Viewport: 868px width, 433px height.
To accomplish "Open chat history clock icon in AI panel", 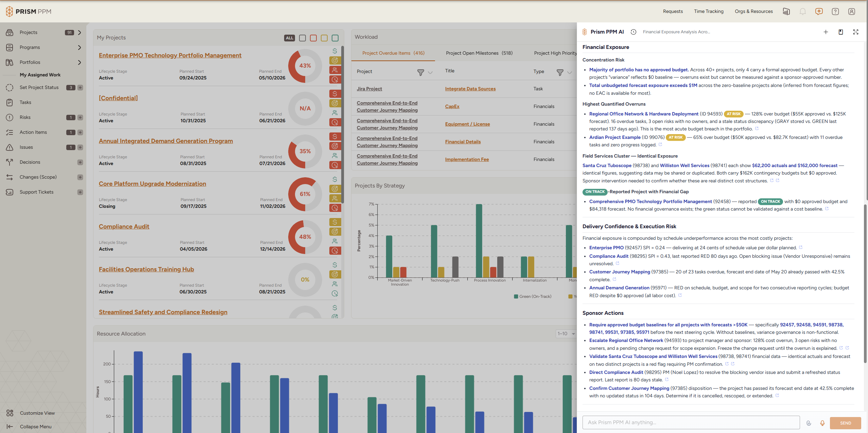I will pos(633,32).
